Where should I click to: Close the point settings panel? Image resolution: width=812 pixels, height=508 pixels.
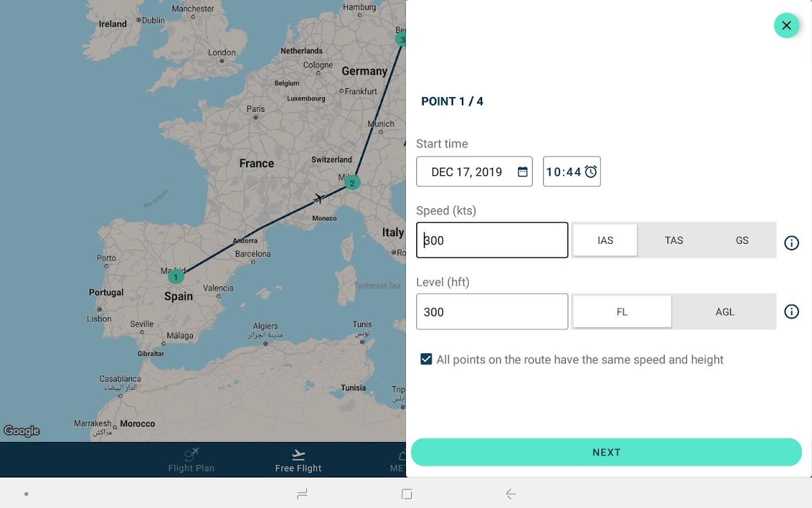[x=786, y=25]
